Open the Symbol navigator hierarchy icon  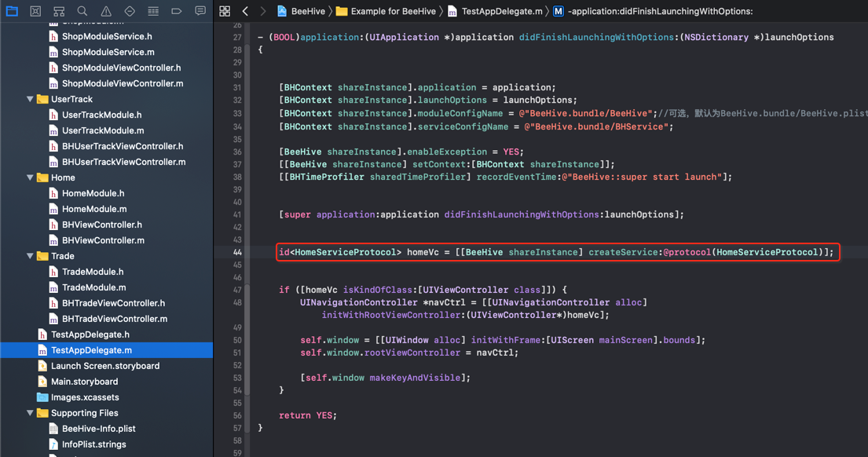tap(59, 11)
